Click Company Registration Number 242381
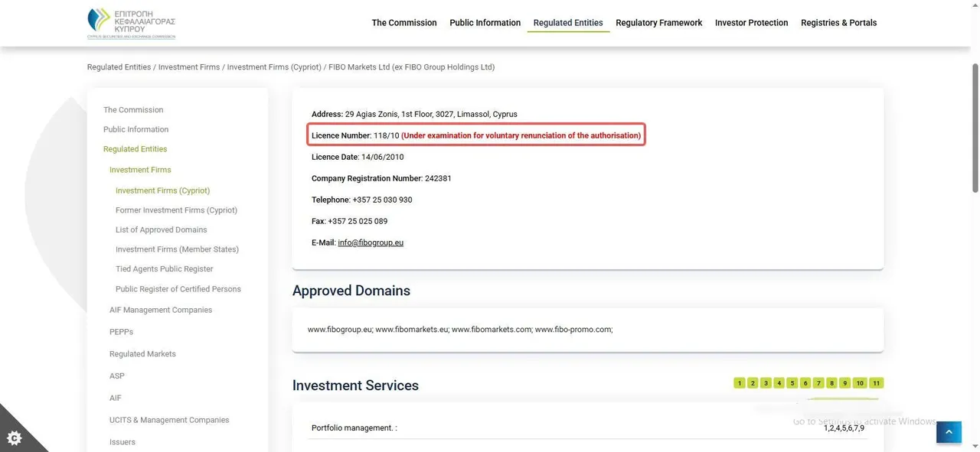Viewport: 980px width, 452px height. [381, 178]
